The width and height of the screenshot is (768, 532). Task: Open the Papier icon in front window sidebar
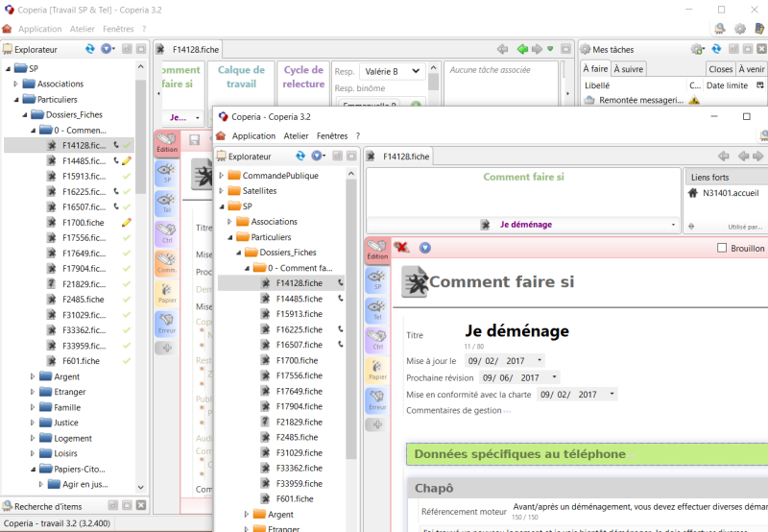tap(377, 371)
